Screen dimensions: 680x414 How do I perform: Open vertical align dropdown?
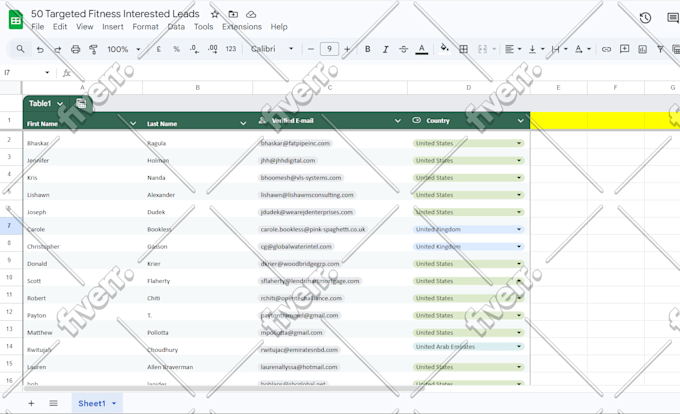(x=536, y=49)
